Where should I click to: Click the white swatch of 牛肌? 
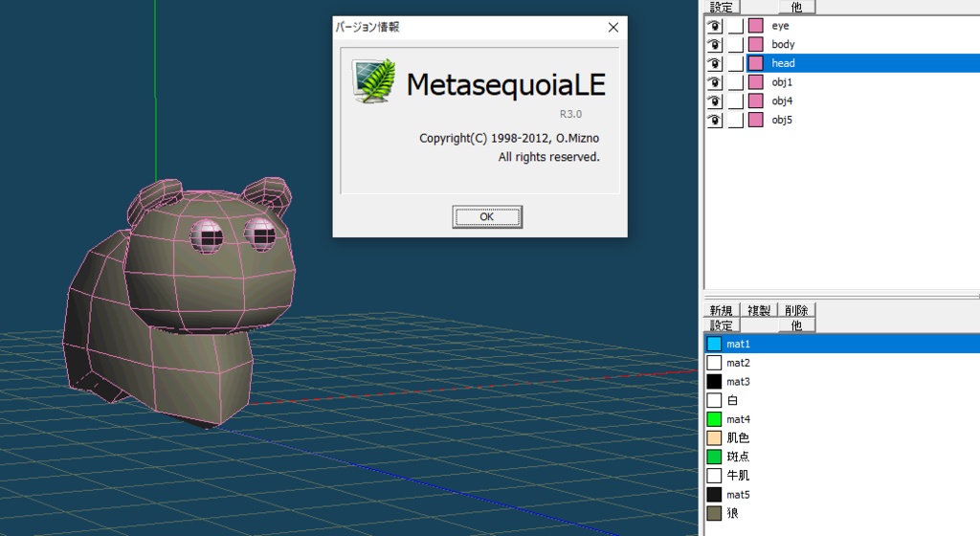714,476
